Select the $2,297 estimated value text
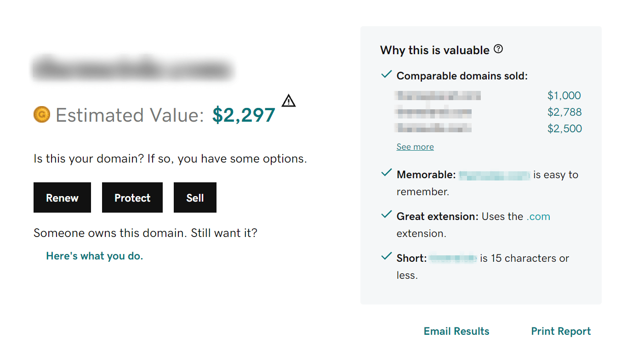The height and width of the screenshot is (355, 644). (243, 115)
